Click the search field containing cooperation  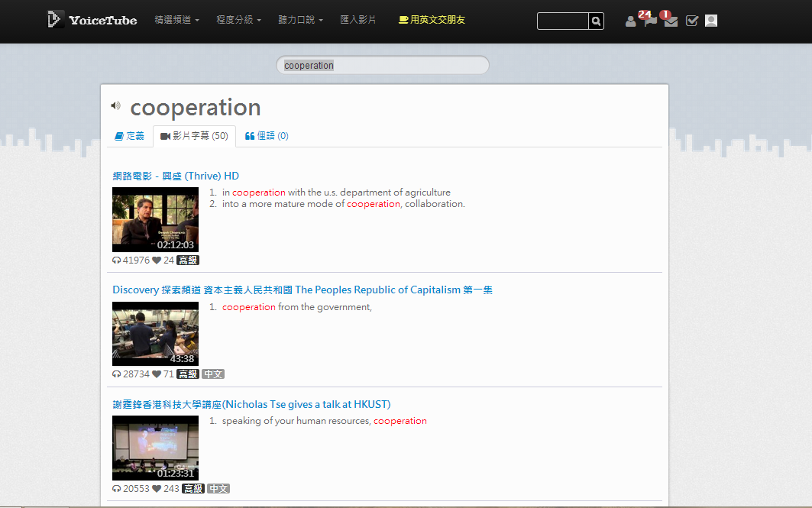382,66
